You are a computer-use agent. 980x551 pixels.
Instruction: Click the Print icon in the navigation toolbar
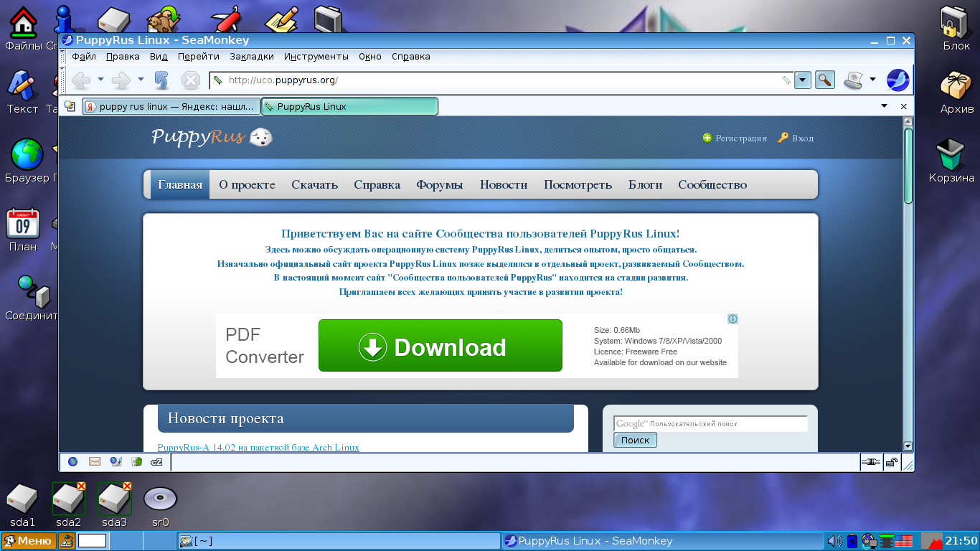pos(853,80)
